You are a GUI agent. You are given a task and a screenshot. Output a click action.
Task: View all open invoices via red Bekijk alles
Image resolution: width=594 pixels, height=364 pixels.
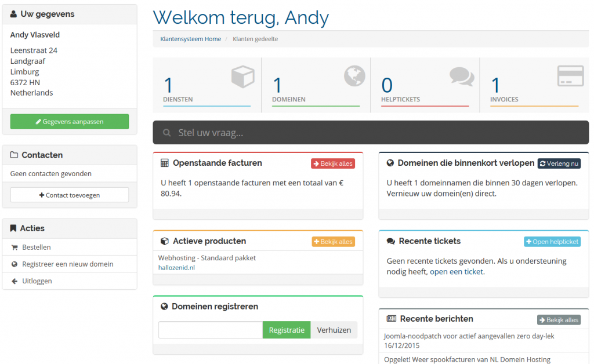coord(333,163)
